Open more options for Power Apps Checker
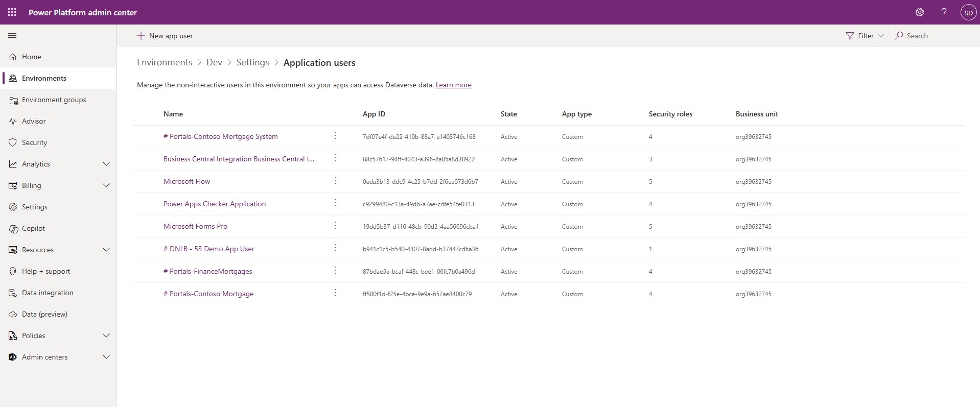 (x=335, y=203)
